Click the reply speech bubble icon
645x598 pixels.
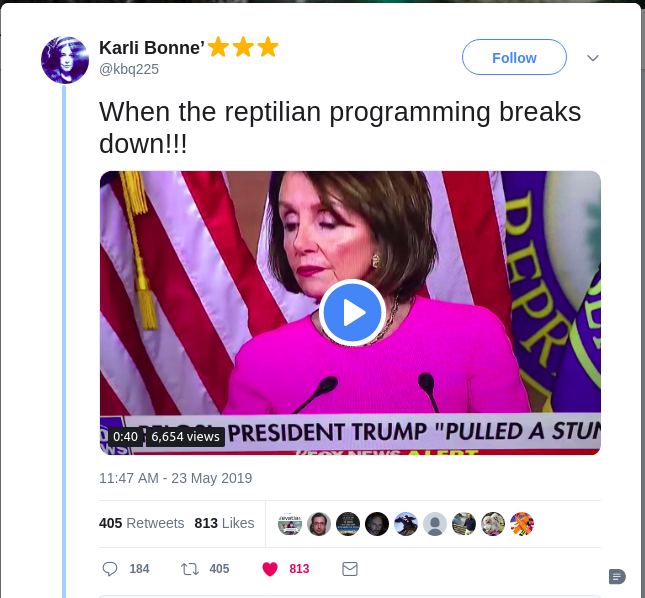(x=110, y=569)
